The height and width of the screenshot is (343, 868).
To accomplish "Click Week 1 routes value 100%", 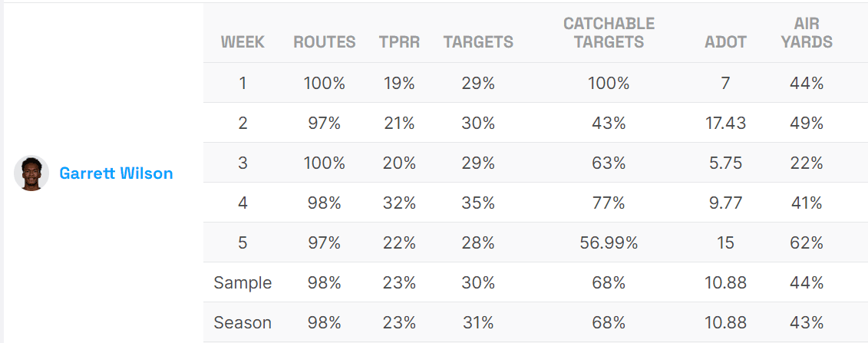I will [325, 83].
